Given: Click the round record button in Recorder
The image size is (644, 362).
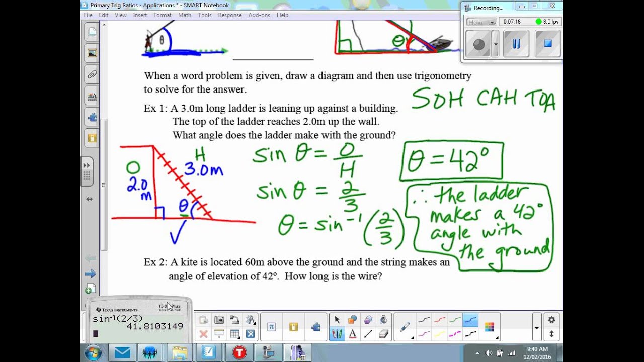Looking at the screenshot, I should 479,44.
